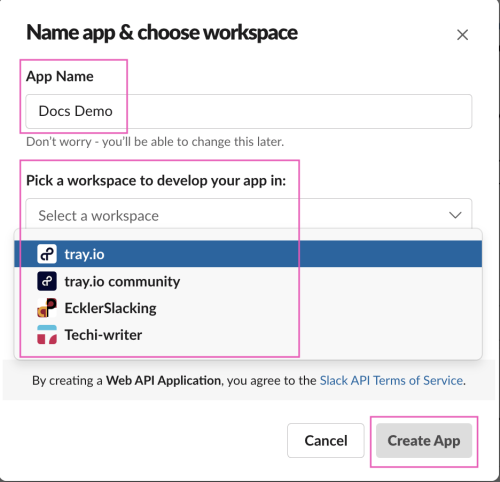The width and height of the screenshot is (500, 482).
Task: Choose the tray.io community workspace
Action: (x=248, y=281)
